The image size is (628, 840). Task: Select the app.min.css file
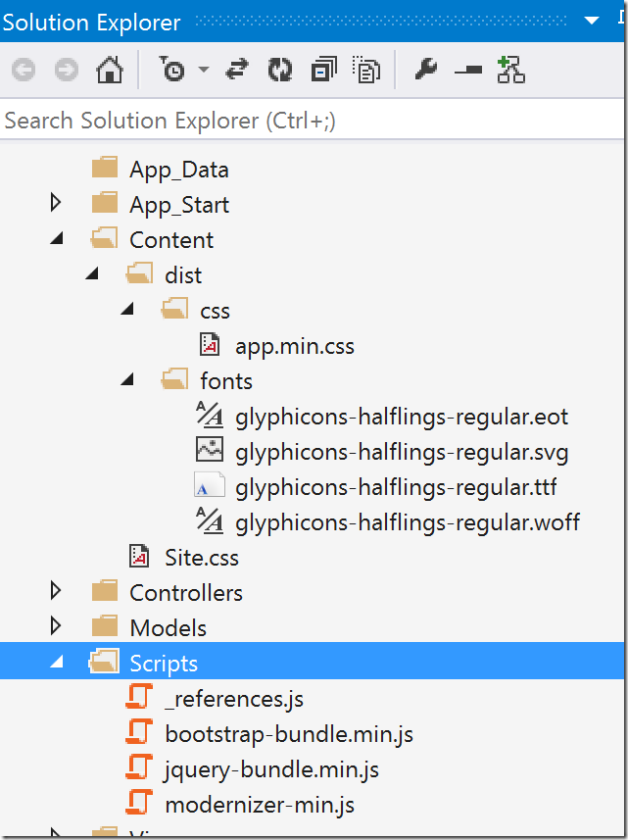(x=295, y=346)
